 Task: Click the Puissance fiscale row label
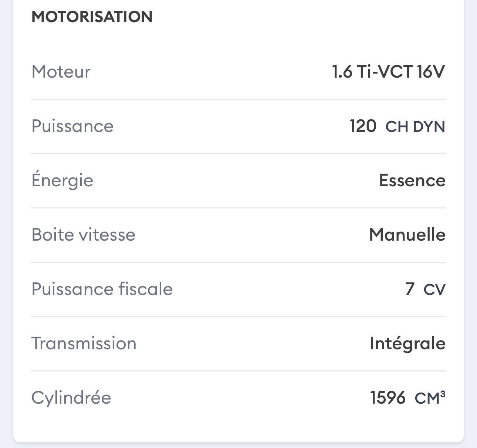pos(102,289)
